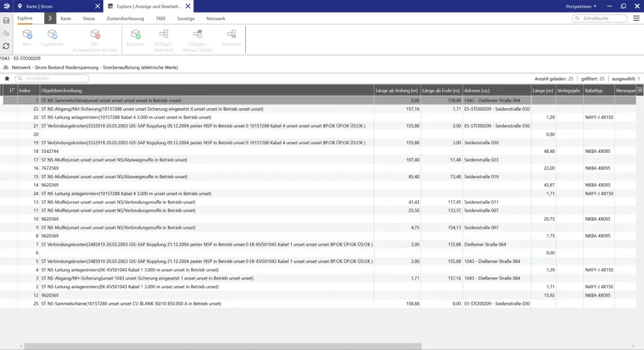
Task: Click the Duplizieren icon
Action: [x=52, y=35]
